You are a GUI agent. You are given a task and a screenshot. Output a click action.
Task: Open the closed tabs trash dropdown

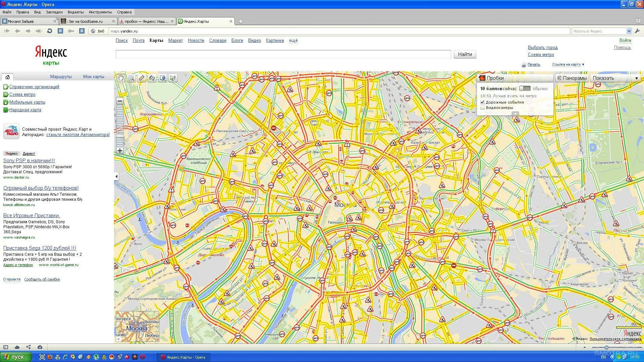click(638, 21)
